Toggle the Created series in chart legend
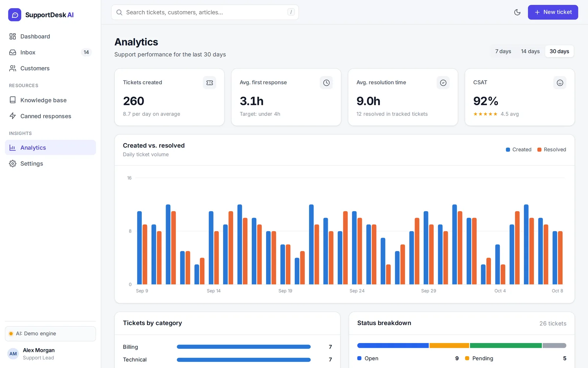Screen dimensions: 588x368 pos(519,149)
